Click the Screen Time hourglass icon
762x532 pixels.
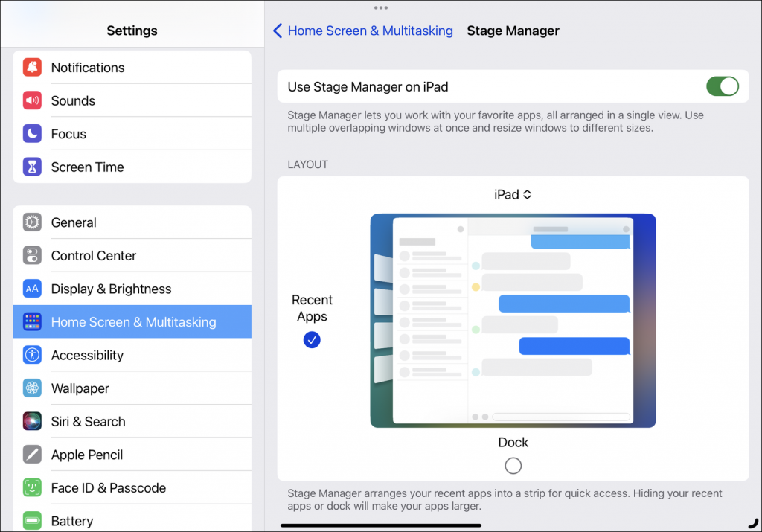(x=32, y=167)
